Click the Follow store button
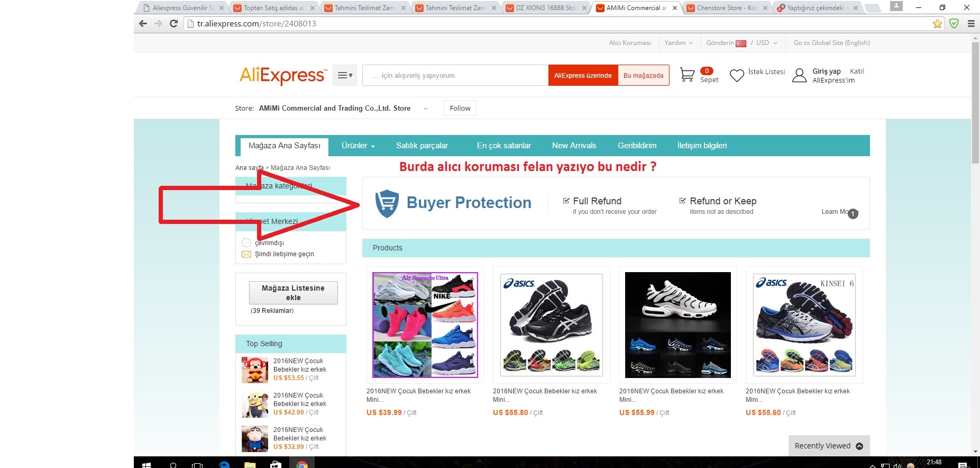The width and height of the screenshot is (980, 468). (x=460, y=108)
